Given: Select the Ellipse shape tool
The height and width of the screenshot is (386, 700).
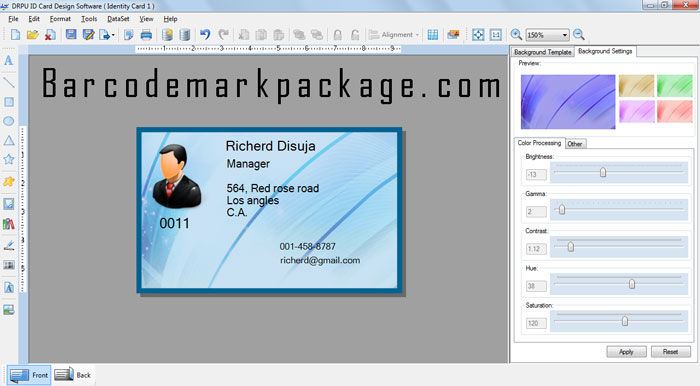Looking at the screenshot, I should pyautogui.click(x=8, y=121).
